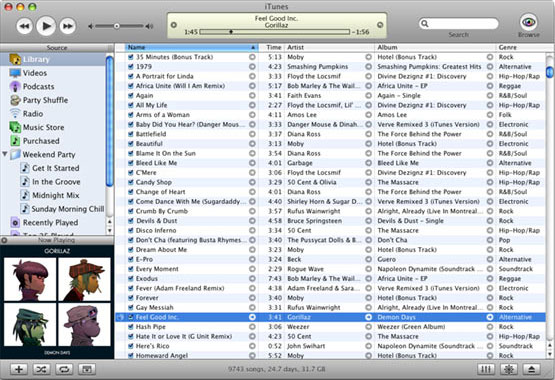
Task: Uncheck the Candy Shop song checkbox
Action: point(131,182)
